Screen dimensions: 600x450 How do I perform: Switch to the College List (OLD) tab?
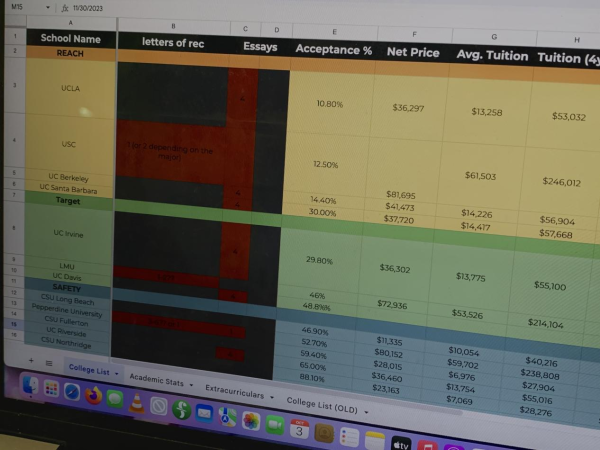point(322,405)
